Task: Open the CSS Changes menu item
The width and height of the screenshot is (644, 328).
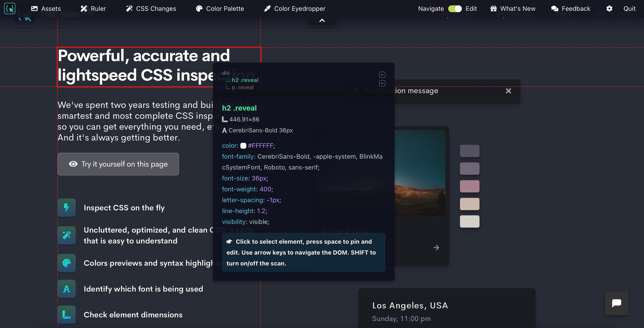Action: coord(151,9)
